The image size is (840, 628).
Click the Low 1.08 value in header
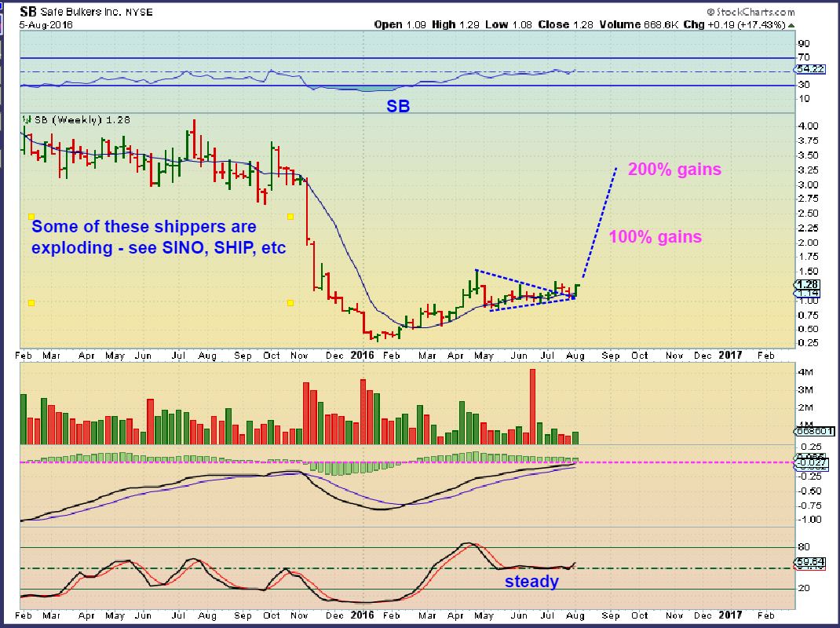pos(509,24)
